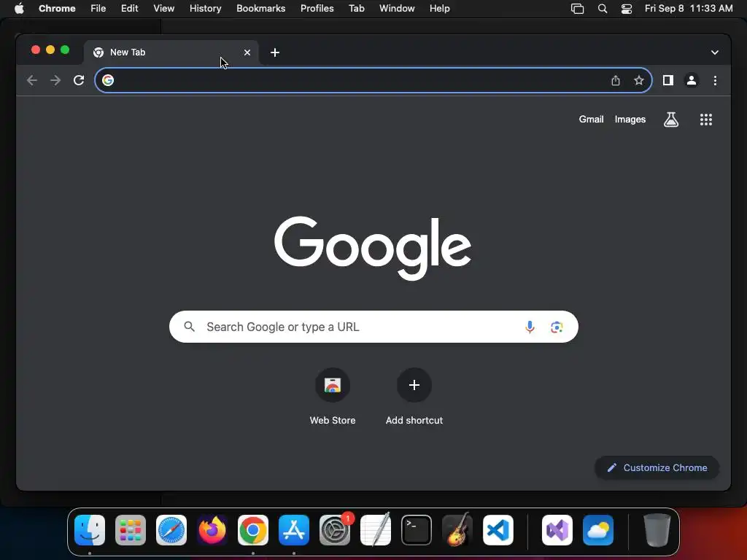Click the magnifier in search box
The width and height of the screenshot is (747, 560).
pyautogui.click(x=189, y=327)
